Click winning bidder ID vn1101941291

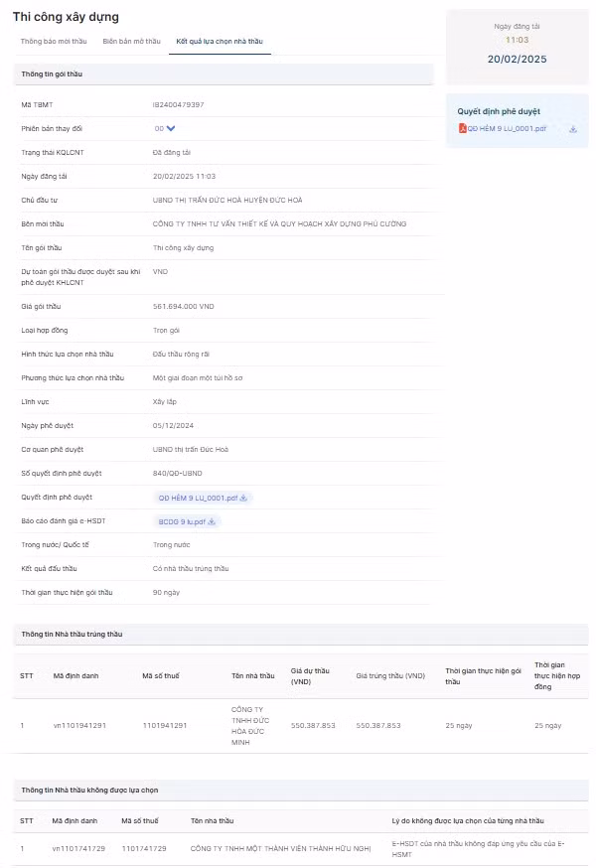coord(79,726)
